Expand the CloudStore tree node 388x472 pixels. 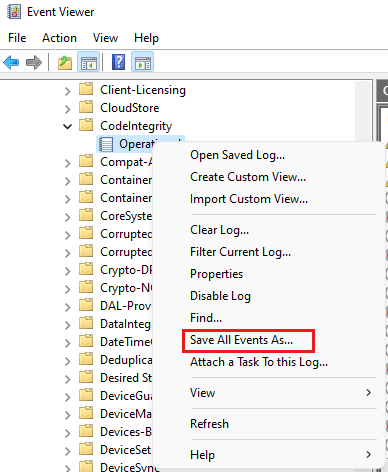[68, 109]
